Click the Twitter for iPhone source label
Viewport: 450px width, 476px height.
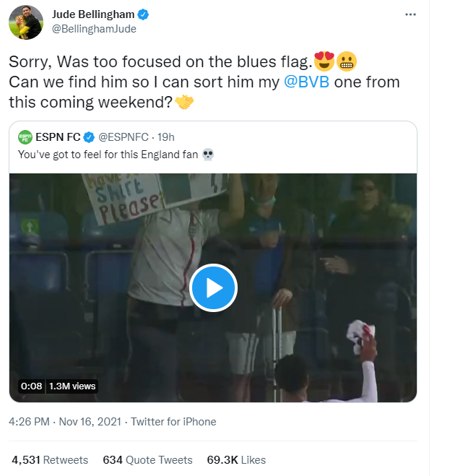[x=172, y=422]
